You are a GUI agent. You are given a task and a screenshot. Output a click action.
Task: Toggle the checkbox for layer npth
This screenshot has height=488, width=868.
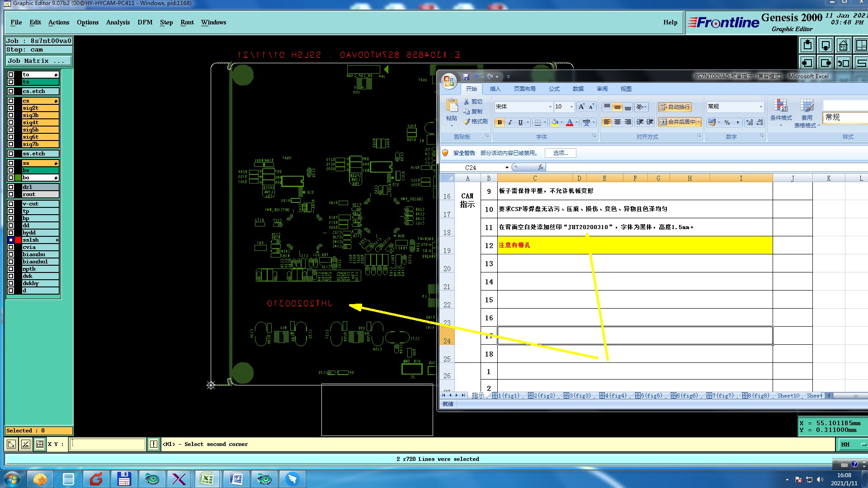pos(11,269)
